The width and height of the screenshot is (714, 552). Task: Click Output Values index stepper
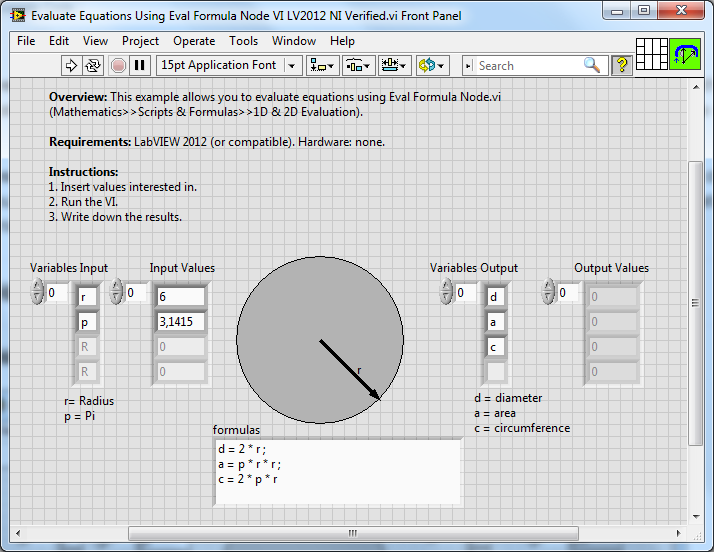click(548, 291)
